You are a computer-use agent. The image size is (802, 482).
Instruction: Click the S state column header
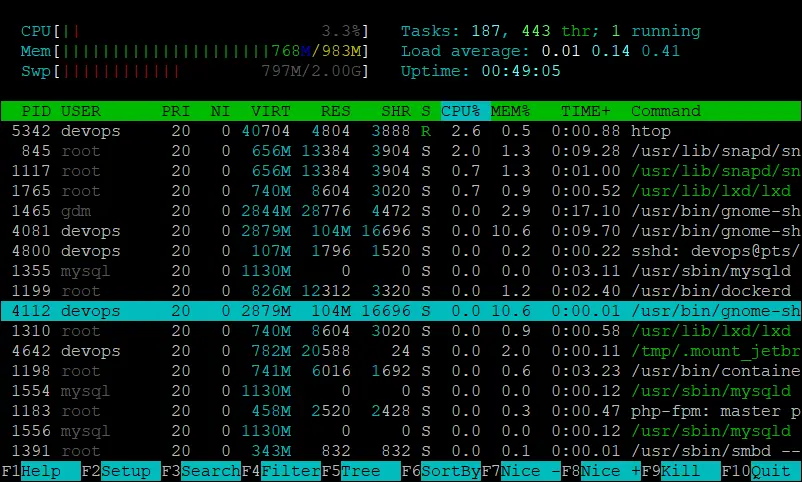[x=426, y=111]
